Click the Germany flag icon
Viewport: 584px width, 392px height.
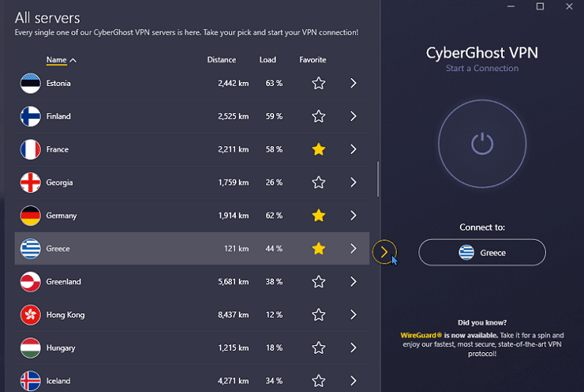[30, 216]
